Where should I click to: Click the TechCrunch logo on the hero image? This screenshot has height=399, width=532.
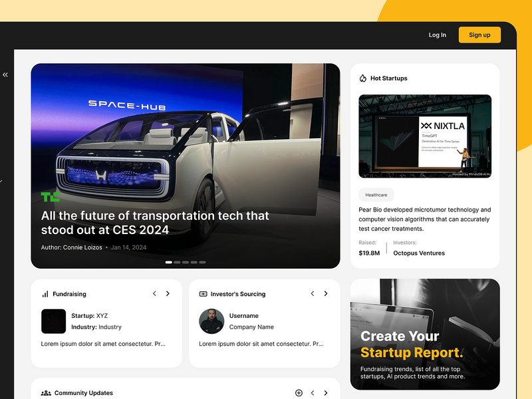tap(51, 196)
